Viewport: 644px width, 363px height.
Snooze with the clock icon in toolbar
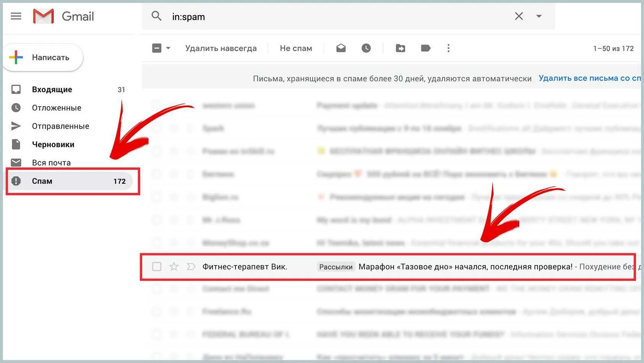click(366, 48)
